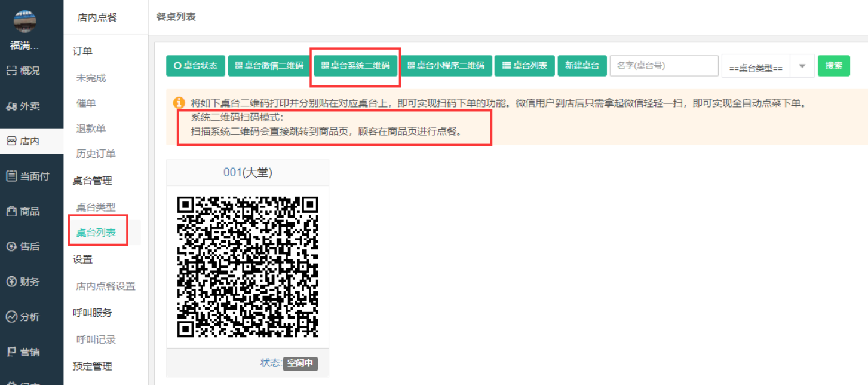Open the ==桌台类型== dropdown
Screen dimensions: 868x385
click(x=768, y=66)
